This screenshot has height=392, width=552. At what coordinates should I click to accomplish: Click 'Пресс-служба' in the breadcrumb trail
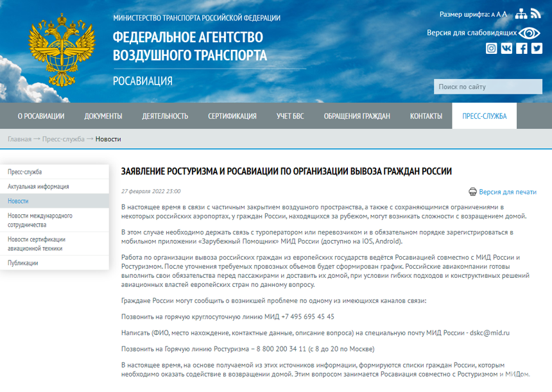[64, 139]
